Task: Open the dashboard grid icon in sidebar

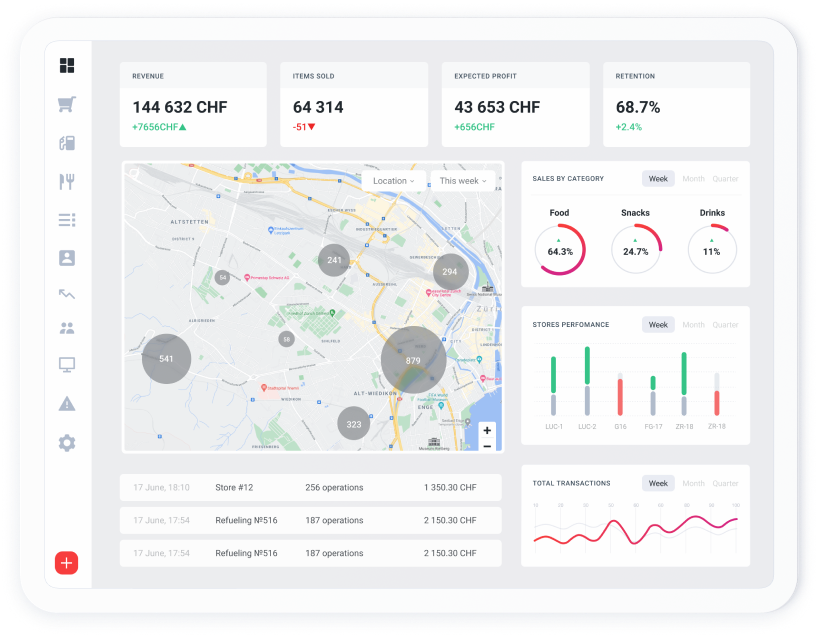Action: coord(67,65)
